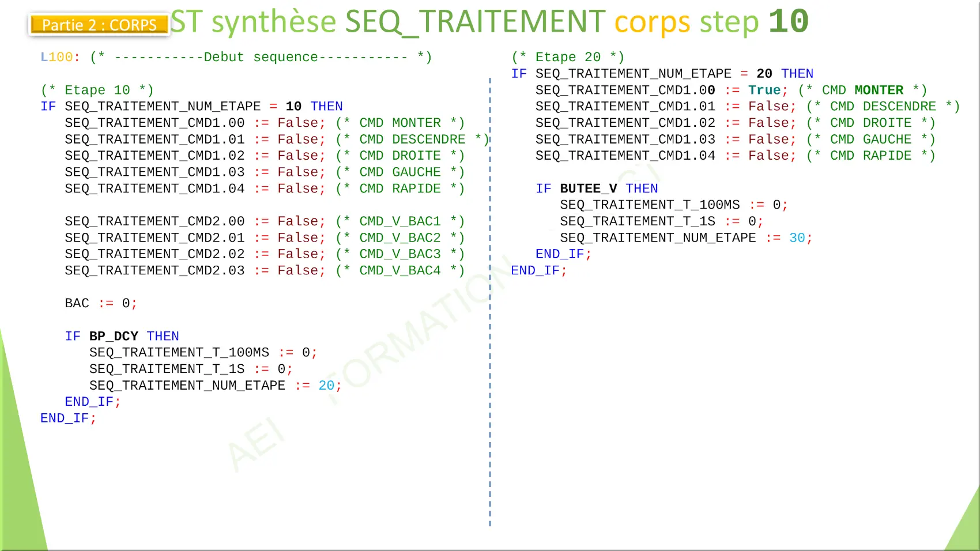Image resolution: width=980 pixels, height=551 pixels.
Task: Click the 'BAC := 0;' assignment
Action: pyautogui.click(x=101, y=304)
